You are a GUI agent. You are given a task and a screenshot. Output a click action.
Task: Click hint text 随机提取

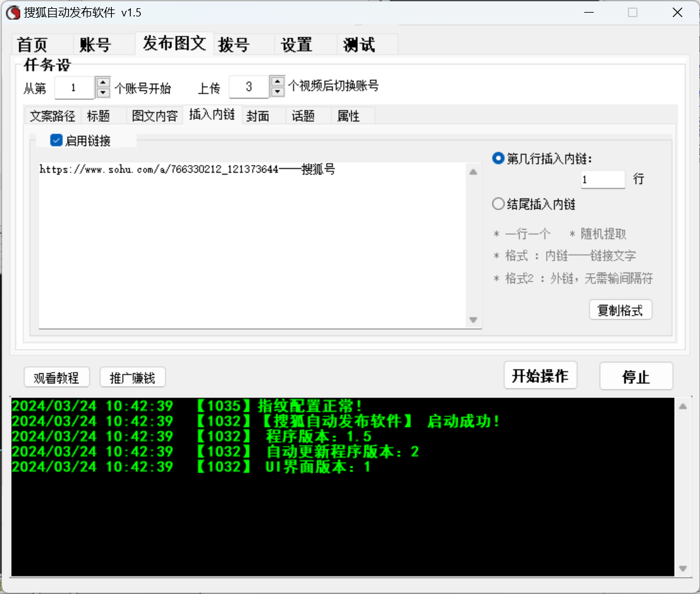[598, 233]
